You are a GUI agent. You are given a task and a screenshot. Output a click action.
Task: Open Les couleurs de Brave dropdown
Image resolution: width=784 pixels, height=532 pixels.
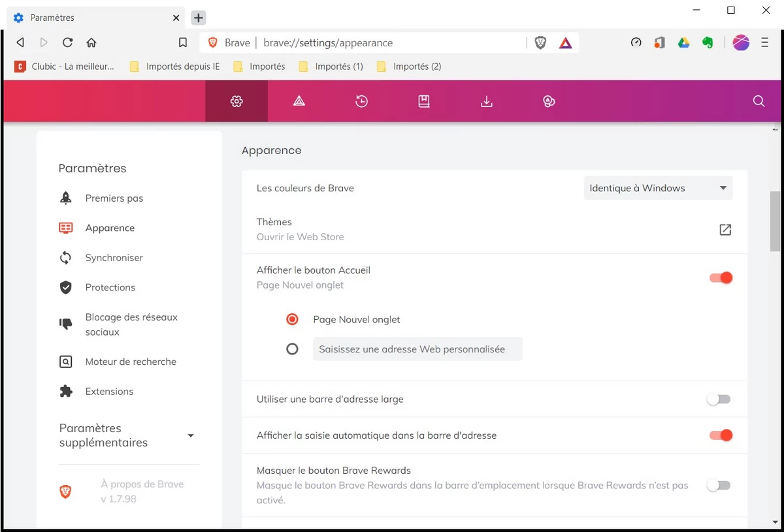pos(658,188)
